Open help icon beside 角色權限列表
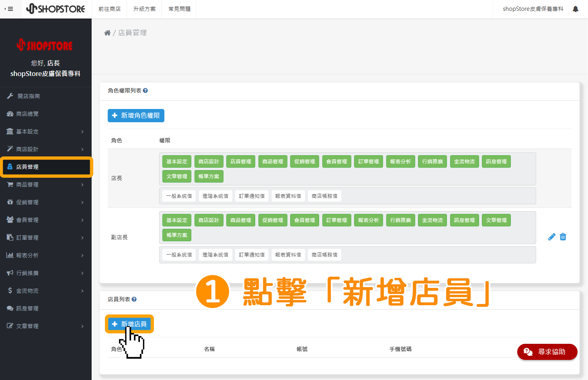 [145, 90]
